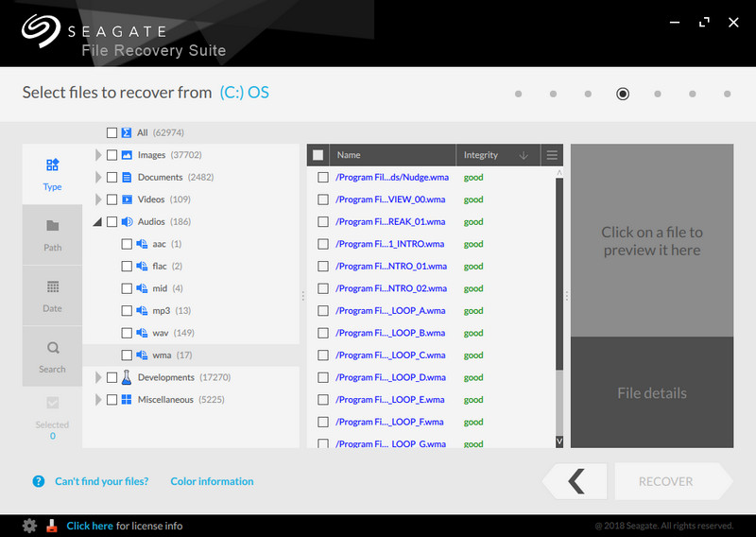Open the Color information link

[212, 481]
